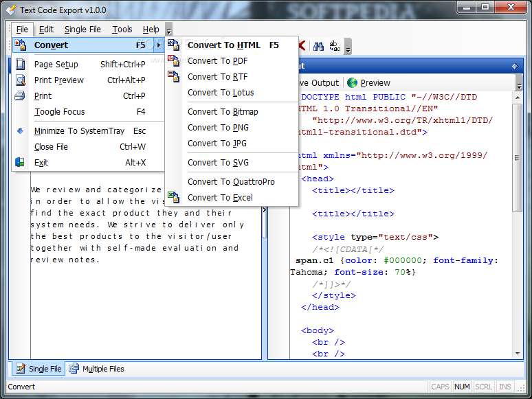Select Convert To HTML
The width and height of the screenshot is (532, 399).
click(x=232, y=45)
